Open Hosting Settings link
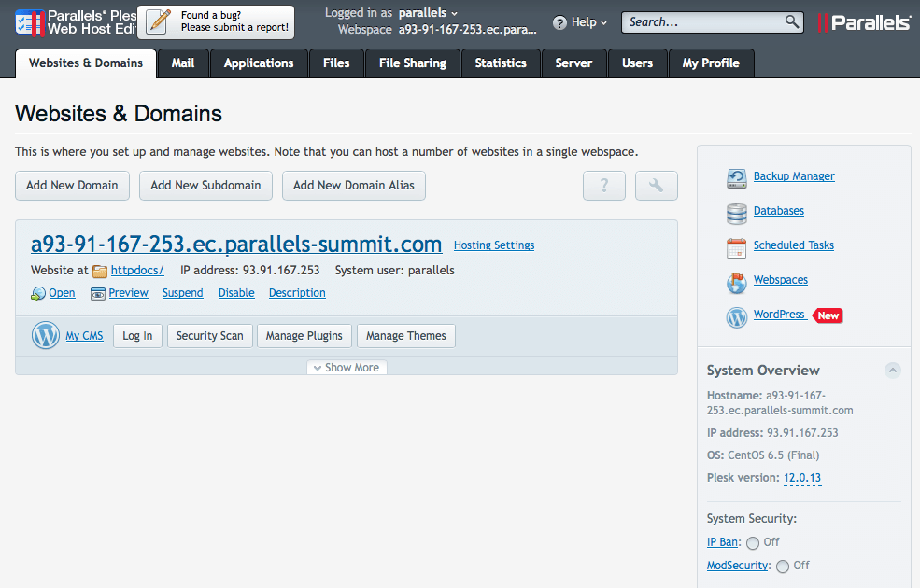 point(494,245)
